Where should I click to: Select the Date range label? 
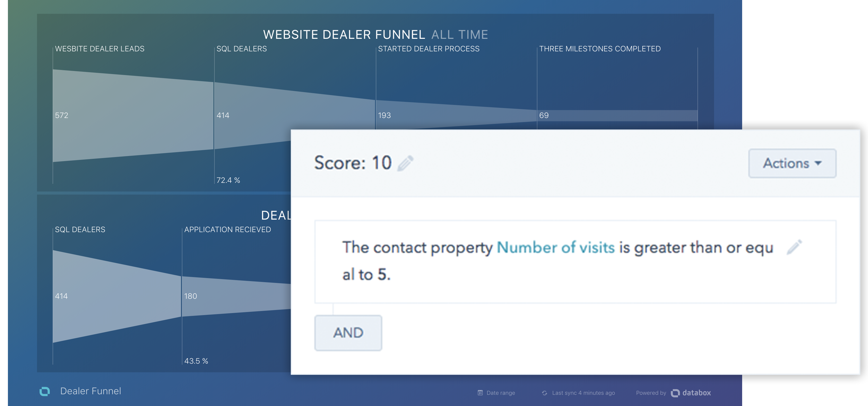click(x=501, y=393)
